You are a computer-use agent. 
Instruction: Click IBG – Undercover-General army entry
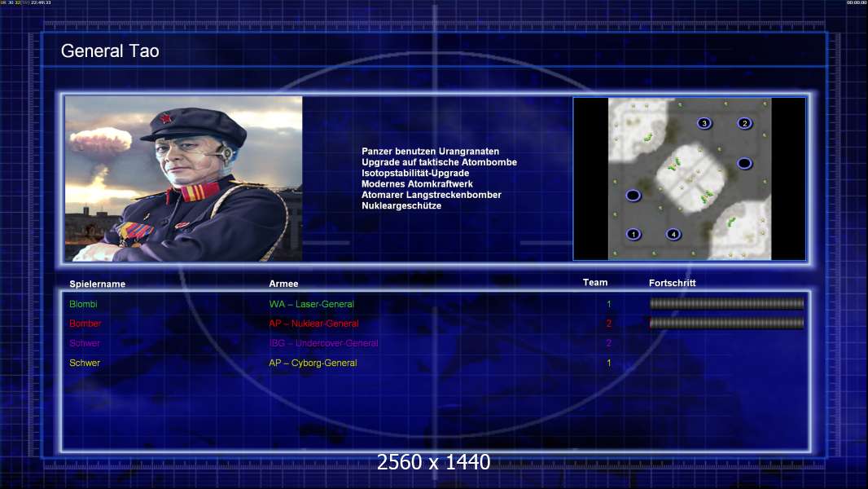[x=323, y=343]
